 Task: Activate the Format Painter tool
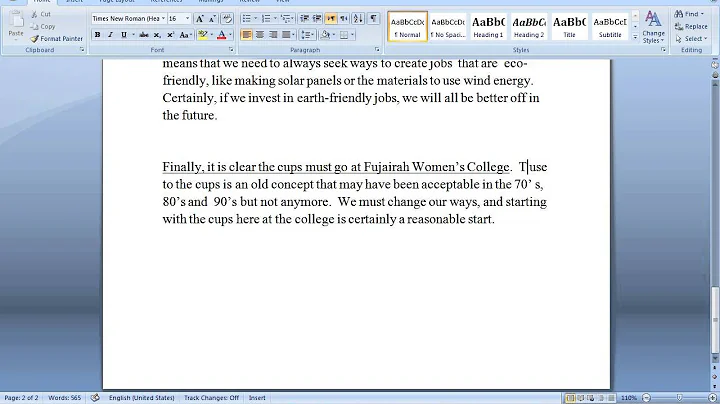pos(57,39)
